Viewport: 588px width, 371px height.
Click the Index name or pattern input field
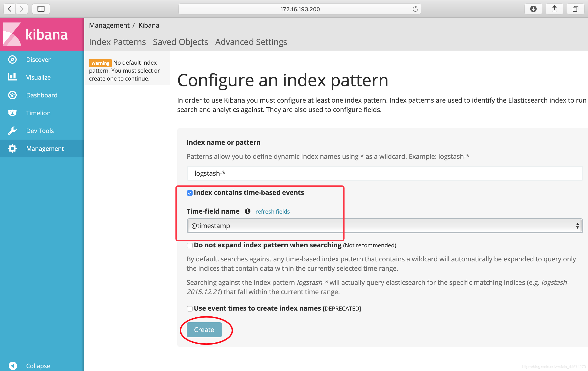coord(385,173)
